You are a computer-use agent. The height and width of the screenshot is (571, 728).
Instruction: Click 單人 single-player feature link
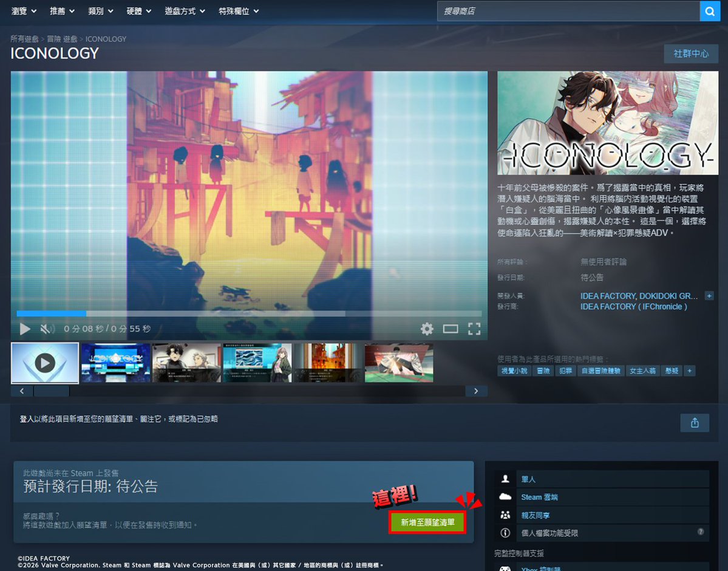[x=528, y=479]
